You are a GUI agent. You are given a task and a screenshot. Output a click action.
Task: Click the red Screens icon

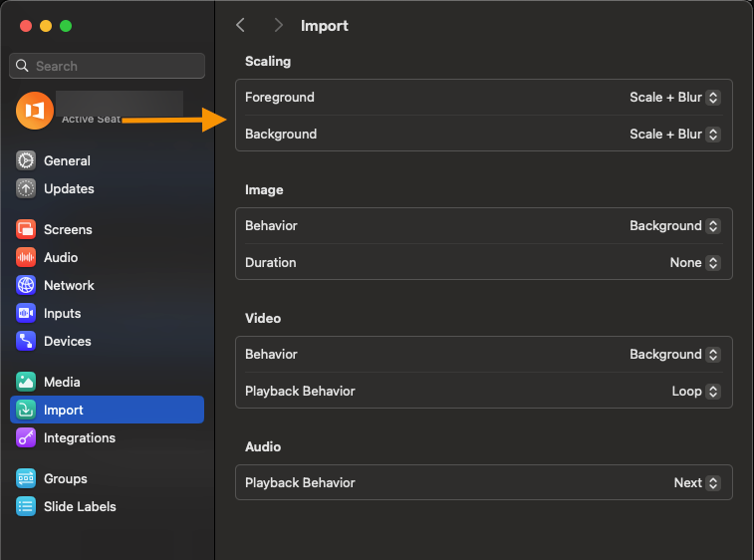(26, 229)
